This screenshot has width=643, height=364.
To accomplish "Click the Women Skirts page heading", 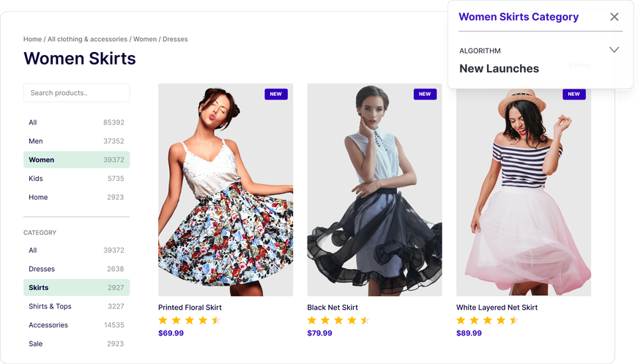I will point(80,58).
